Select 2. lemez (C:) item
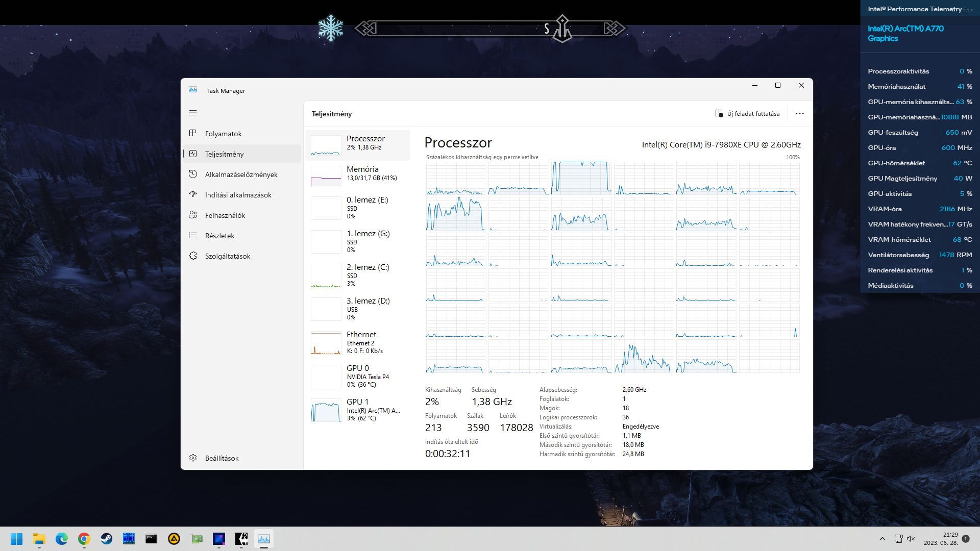980x551 pixels. click(x=357, y=275)
